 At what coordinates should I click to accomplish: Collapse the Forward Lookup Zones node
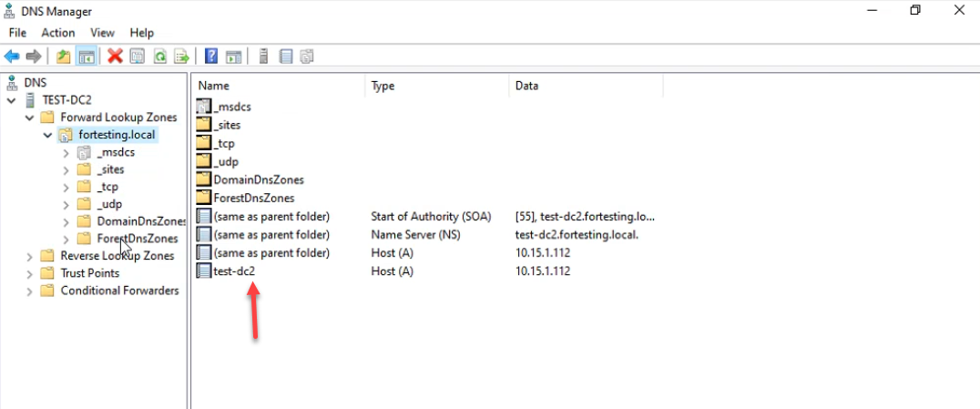29,117
